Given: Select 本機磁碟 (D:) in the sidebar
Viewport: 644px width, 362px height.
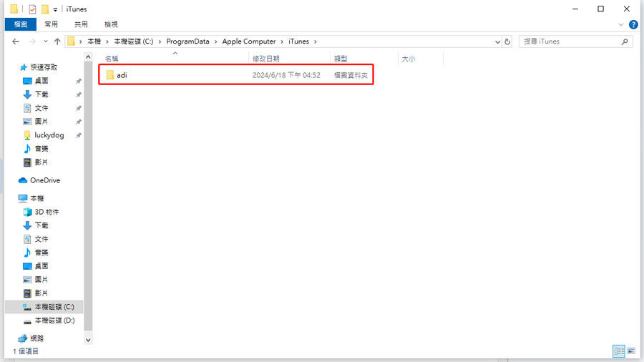Looking at the screenshot, I should point(54,321).
